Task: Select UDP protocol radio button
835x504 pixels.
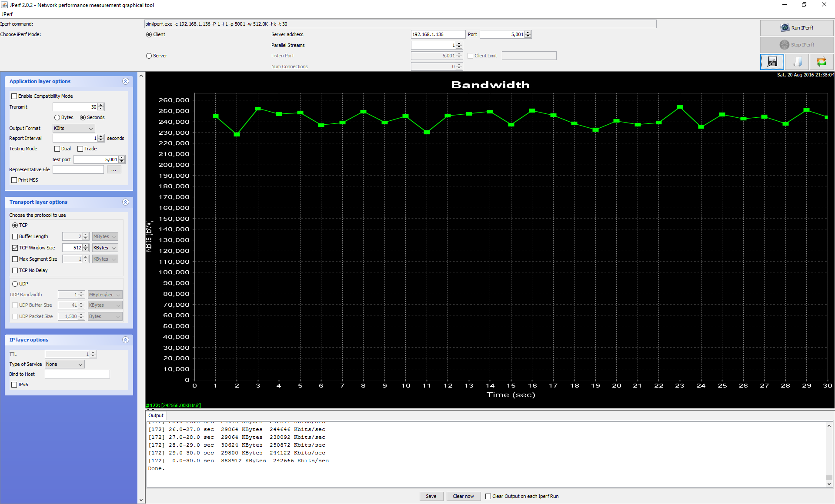Action: point(15,284)
